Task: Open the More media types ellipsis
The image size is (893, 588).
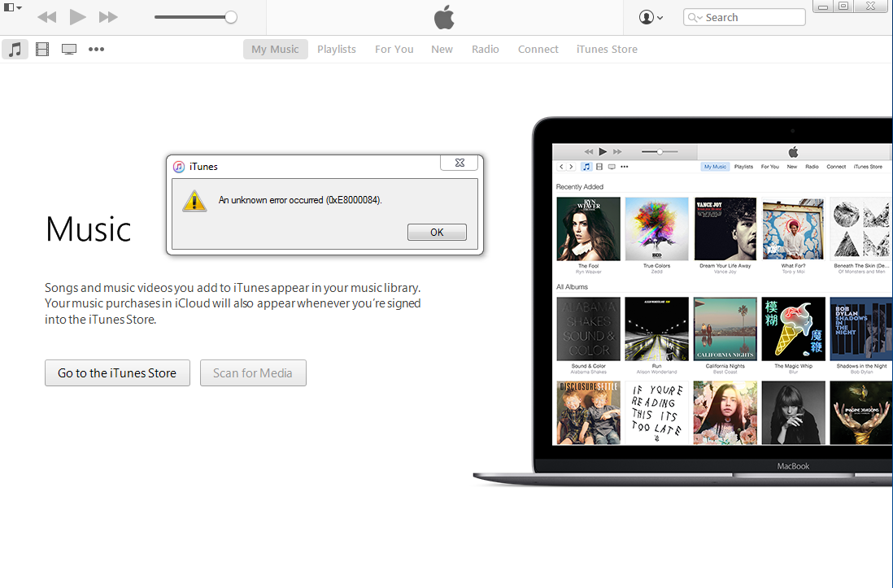Action: pos(96,49)
